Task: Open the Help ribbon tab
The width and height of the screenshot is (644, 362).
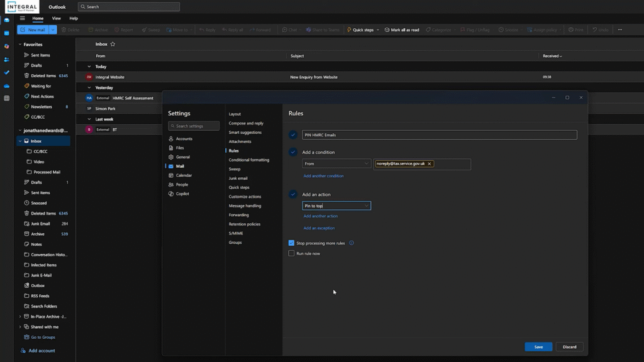Action: [x=74, y=18]
